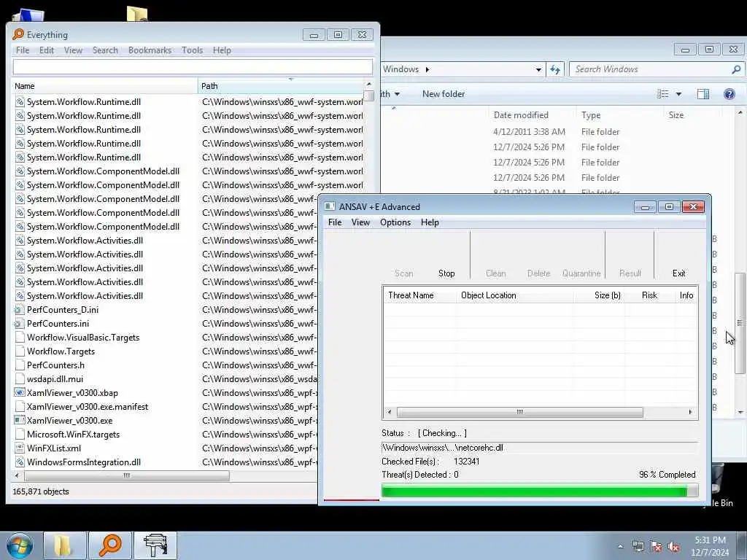
Task: Click the Everything app icon in title bar
Action: click(18, 34)
